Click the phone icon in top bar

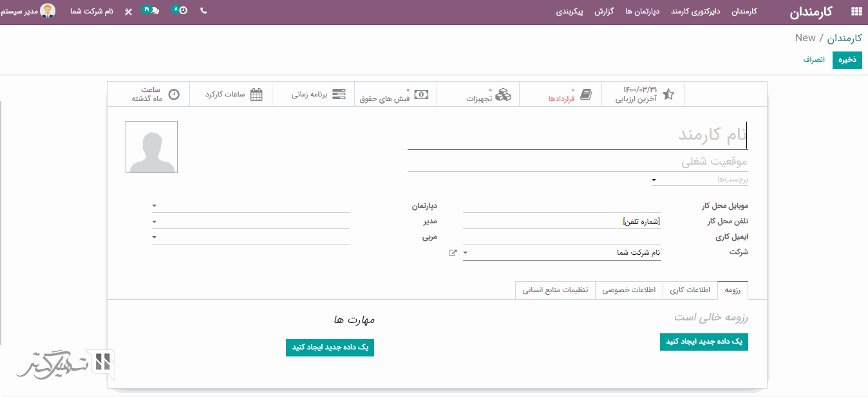pyautogui.click(x=203, y=11)
